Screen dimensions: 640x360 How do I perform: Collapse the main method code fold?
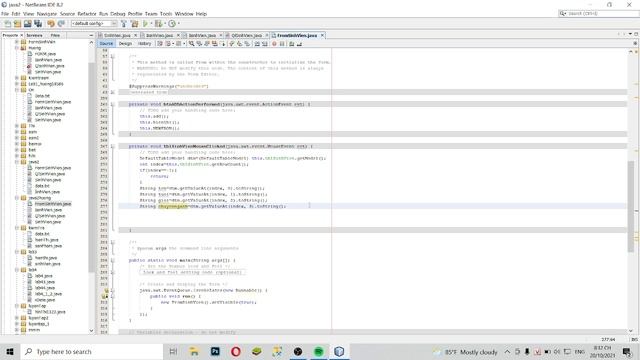tap(113, 260)
